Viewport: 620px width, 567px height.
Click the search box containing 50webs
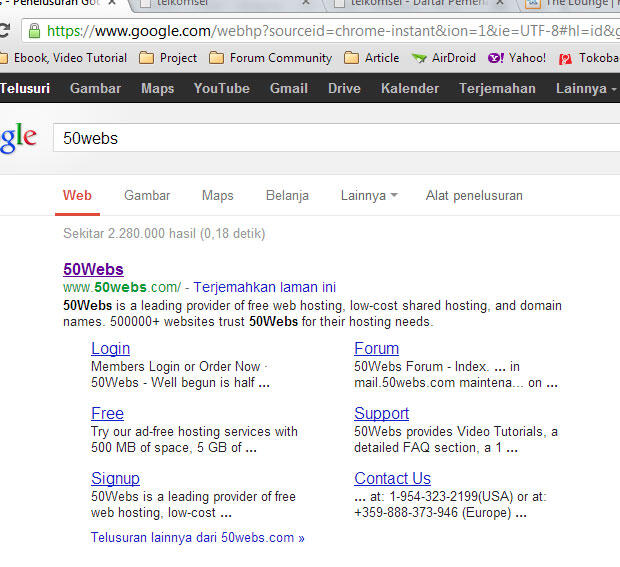click(x=330, y=138)
